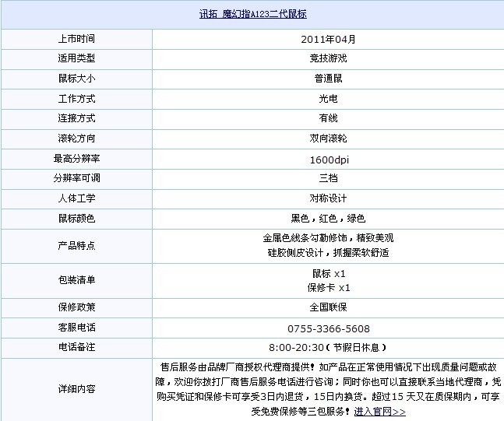Click the 产品特点 label
The width and height of the screenshot is (504, 421).
[76, 246]
